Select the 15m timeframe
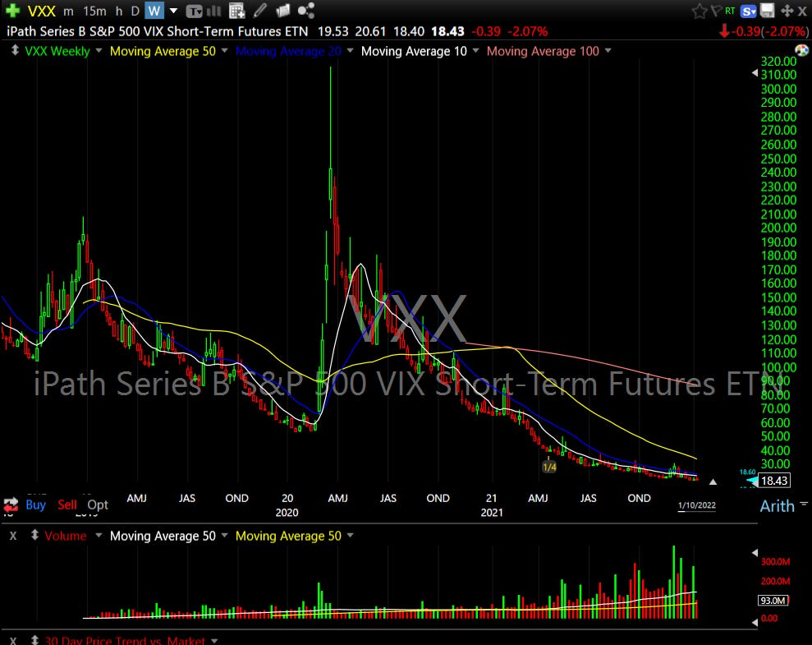 click(94, 11)
